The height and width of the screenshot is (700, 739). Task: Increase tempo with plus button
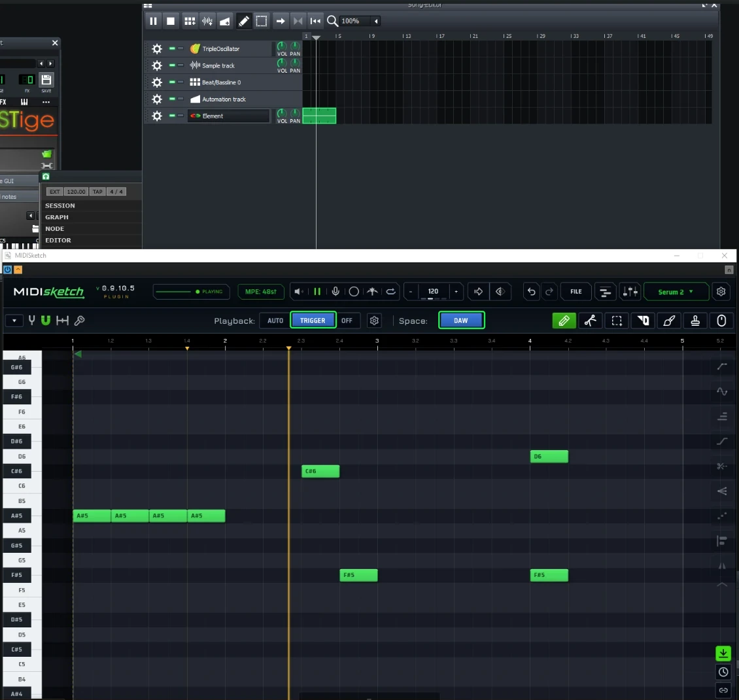[456, 292]
